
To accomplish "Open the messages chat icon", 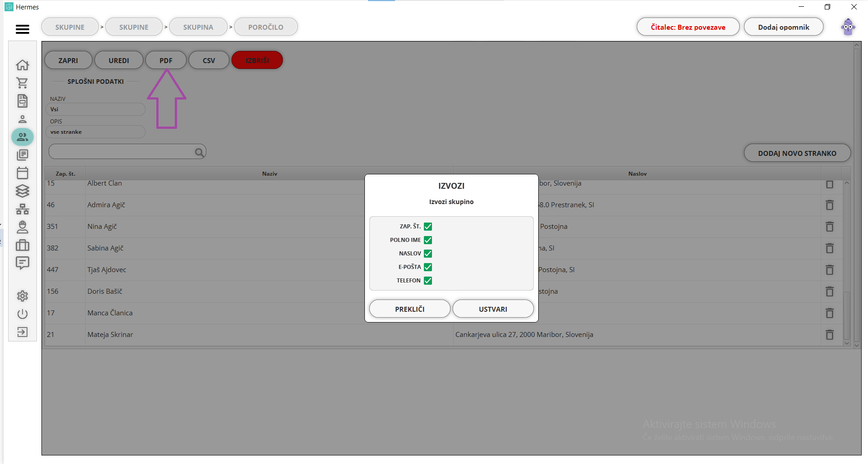I will [23, 263].
